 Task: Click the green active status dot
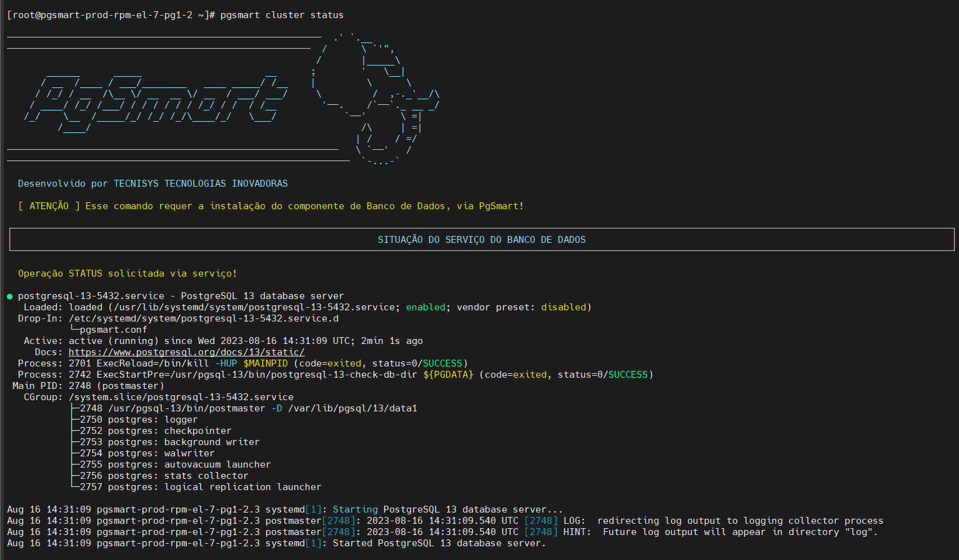tap(9, 297)
